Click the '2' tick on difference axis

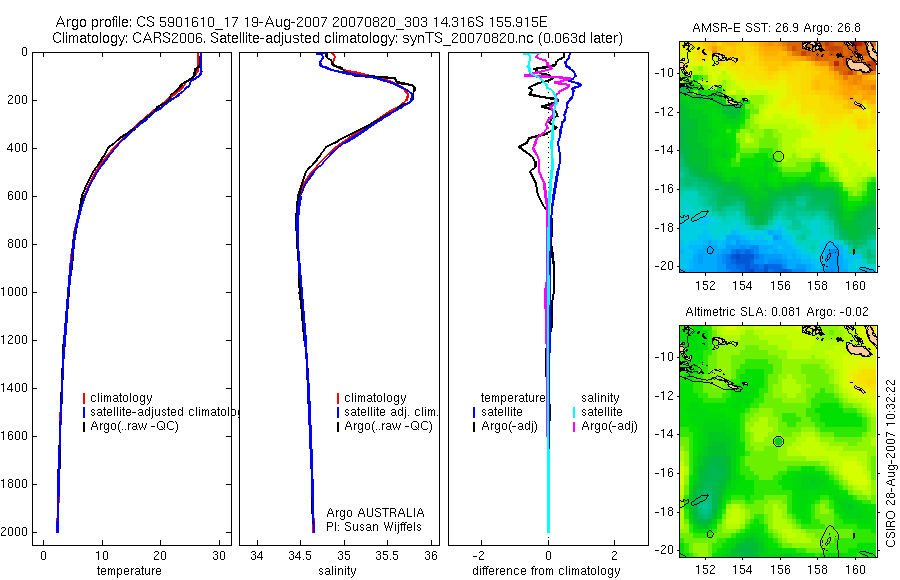[615, 556]
